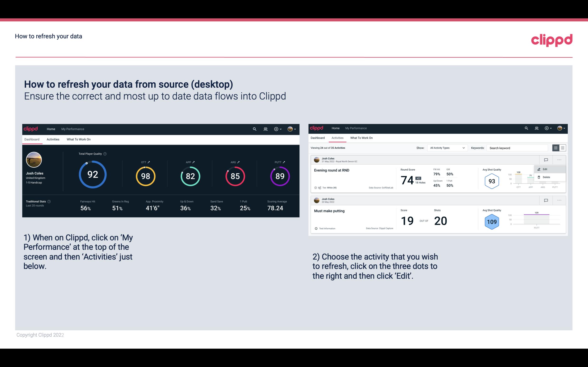Click the Delete button on Evening round
The width and height of the screenshot is (588, 367).
546,177
